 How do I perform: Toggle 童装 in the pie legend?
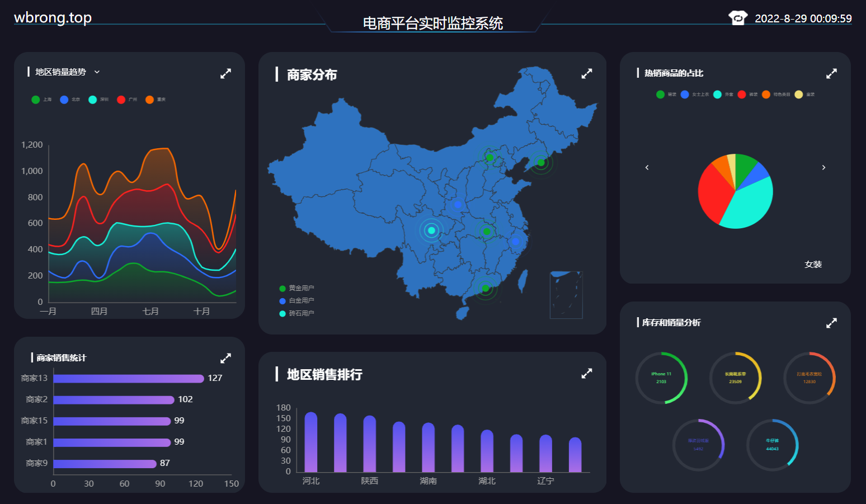coord(804,95)
